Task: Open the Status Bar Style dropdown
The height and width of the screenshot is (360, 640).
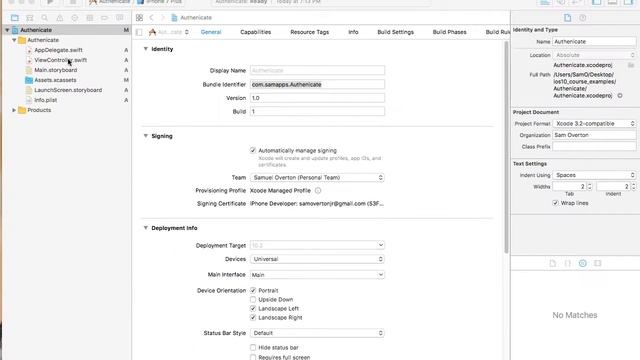Action: (x=317, y=333)
